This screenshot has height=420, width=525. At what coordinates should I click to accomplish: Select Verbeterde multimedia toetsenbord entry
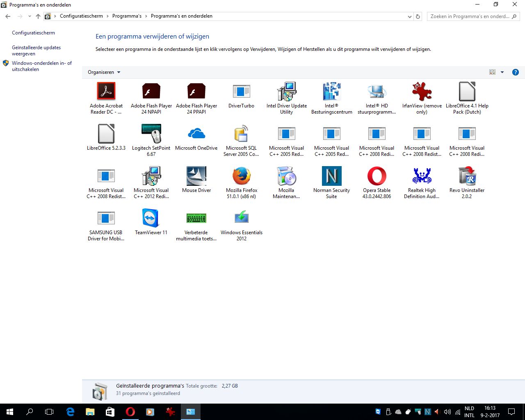[196, 225]
